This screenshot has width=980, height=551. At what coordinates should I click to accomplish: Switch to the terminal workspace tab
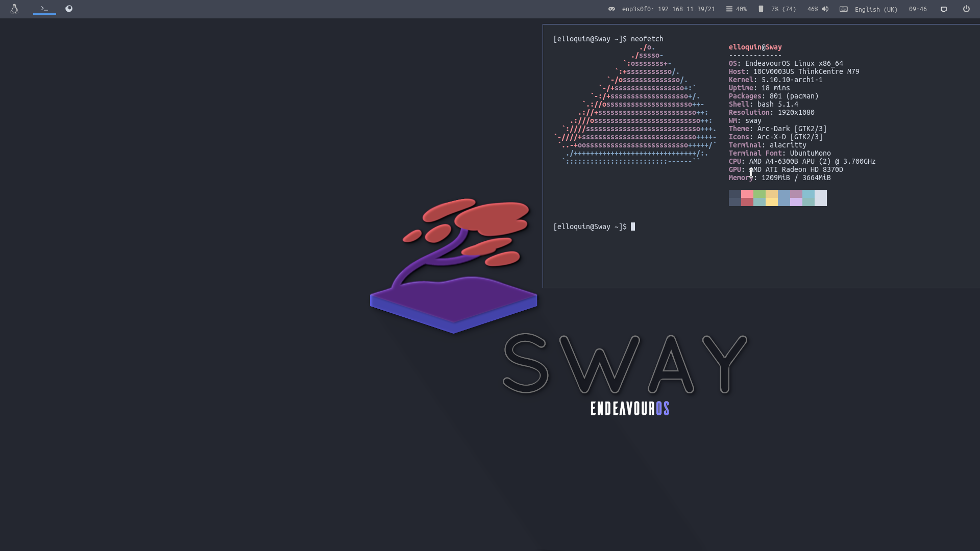pyautogui.click(x=44, y=9)
